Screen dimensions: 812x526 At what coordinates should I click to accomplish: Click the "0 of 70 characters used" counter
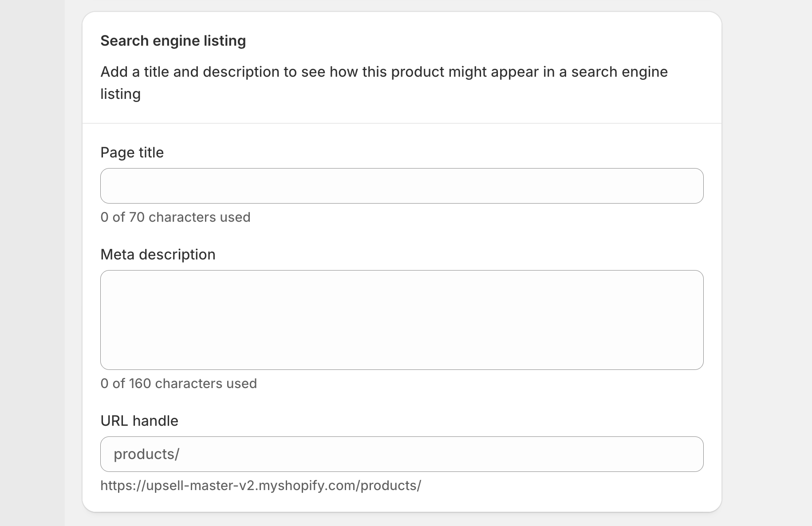coord(175,217)
